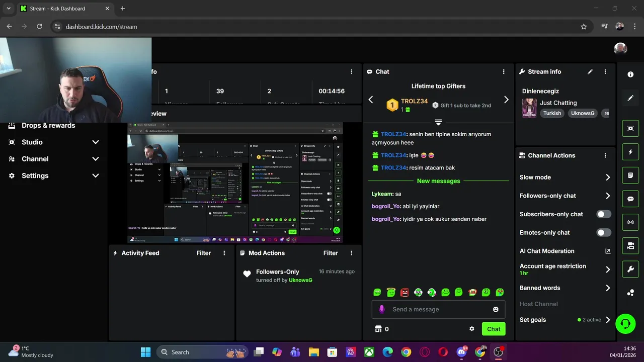Click the Just Chatting category thumbnail
644x362 pixels.
point(529,108)
